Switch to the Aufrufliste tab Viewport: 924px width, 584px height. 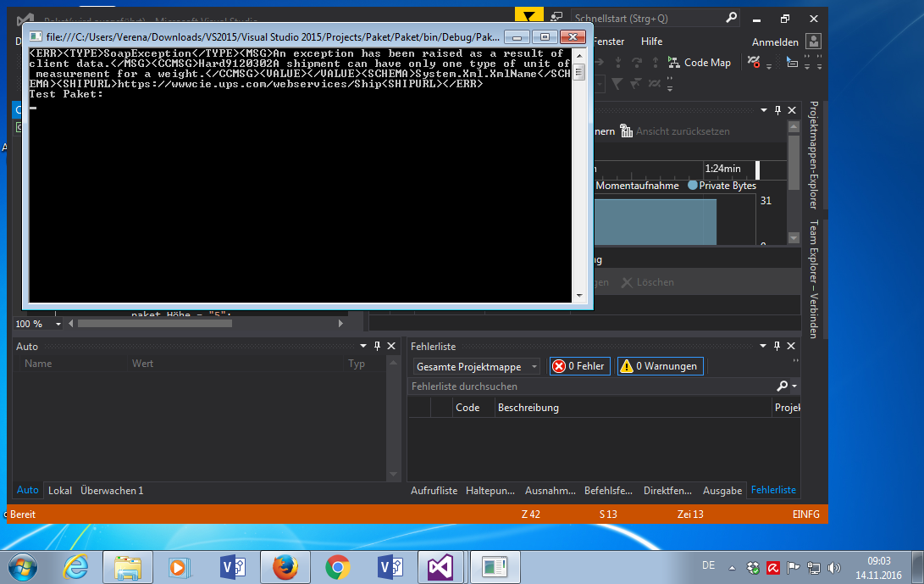[434, 490]
